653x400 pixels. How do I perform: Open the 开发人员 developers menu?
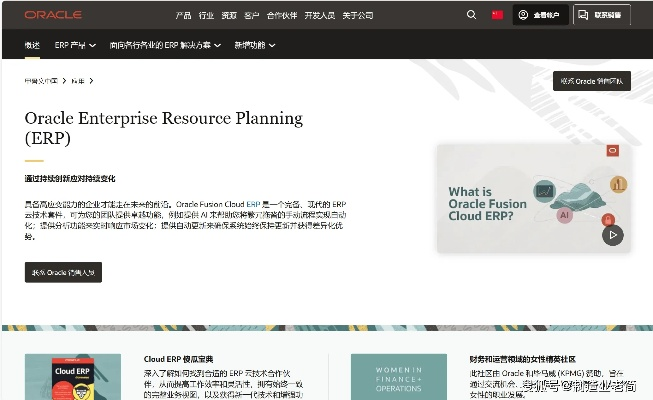(320, 15)
